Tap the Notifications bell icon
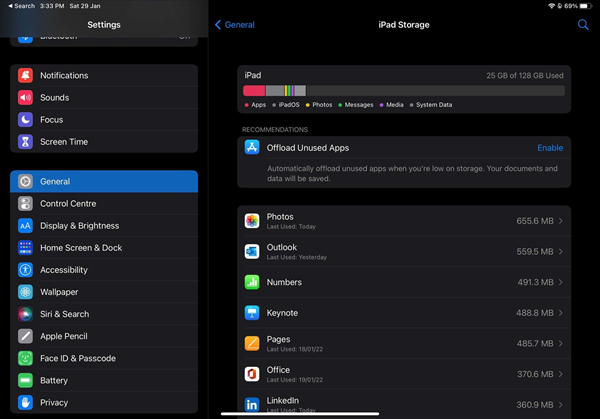 25,75
